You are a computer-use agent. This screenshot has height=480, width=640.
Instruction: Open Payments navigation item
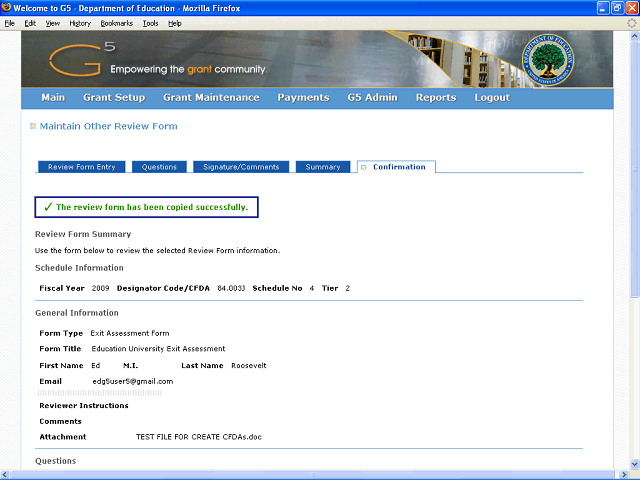(303, 98)
